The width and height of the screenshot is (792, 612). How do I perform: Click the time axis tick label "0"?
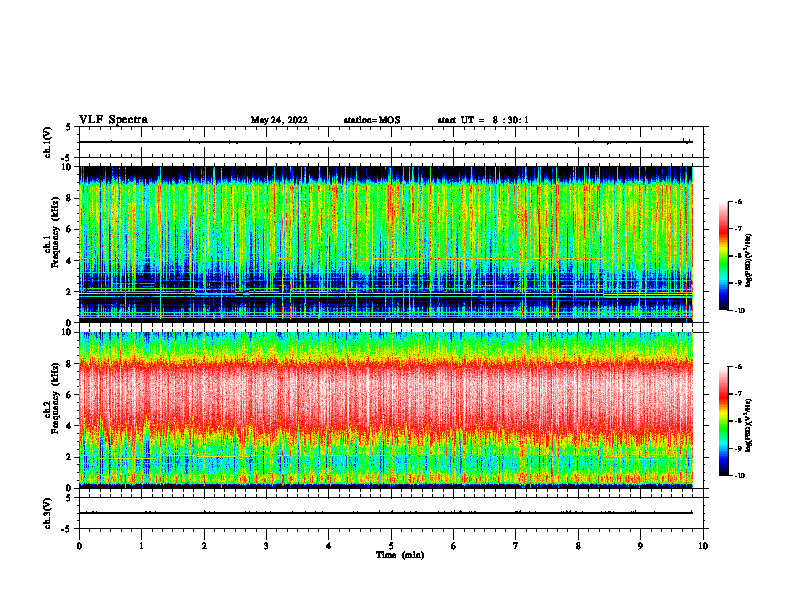point(79,546)
